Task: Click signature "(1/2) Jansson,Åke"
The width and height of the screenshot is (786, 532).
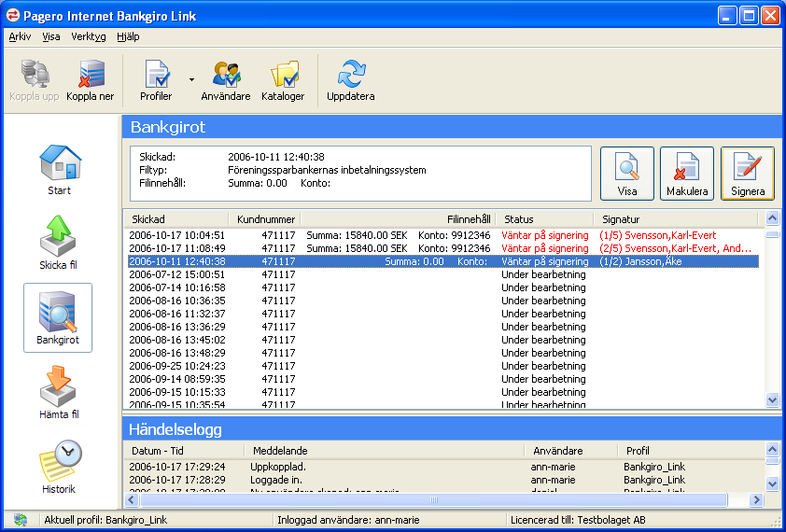Action: pos(640,261)
